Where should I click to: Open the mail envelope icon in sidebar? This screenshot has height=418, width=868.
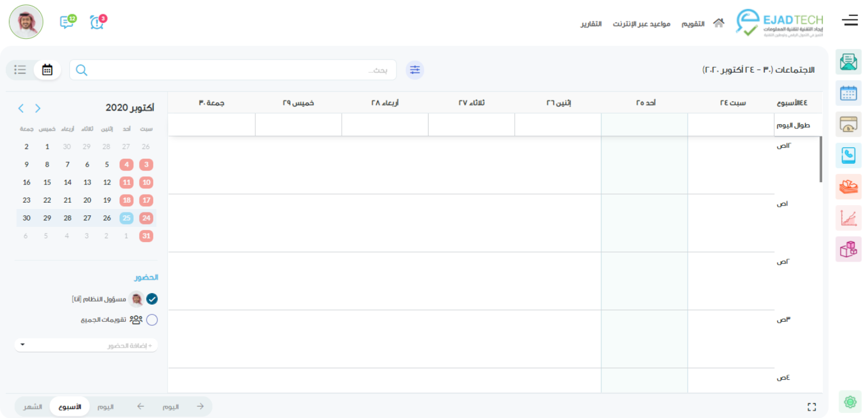coord(848,62)
